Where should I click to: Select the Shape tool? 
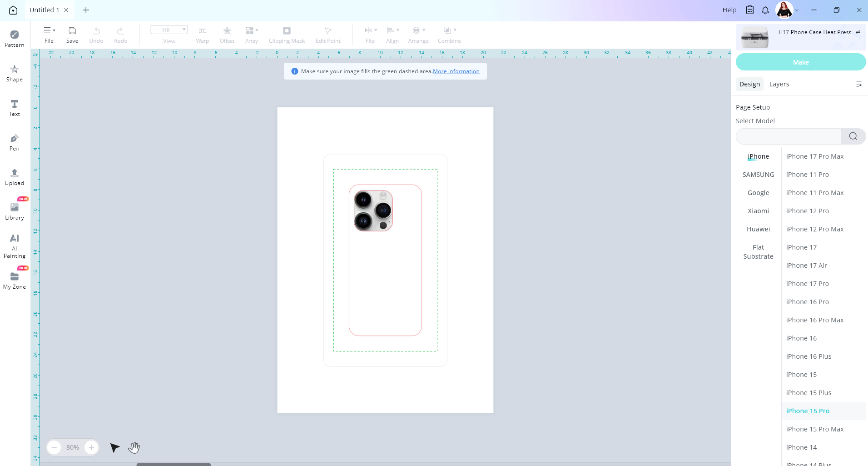(x=15, y=73)
